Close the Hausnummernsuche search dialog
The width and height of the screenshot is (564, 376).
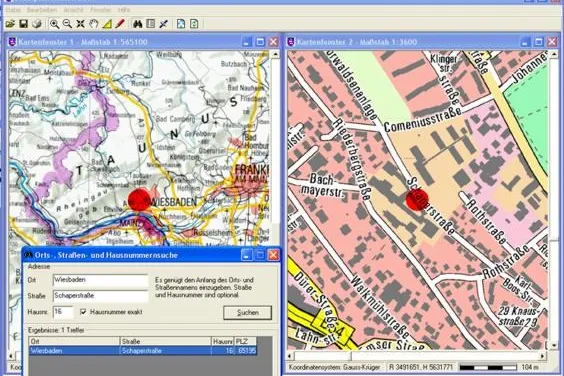click(273, 255)
